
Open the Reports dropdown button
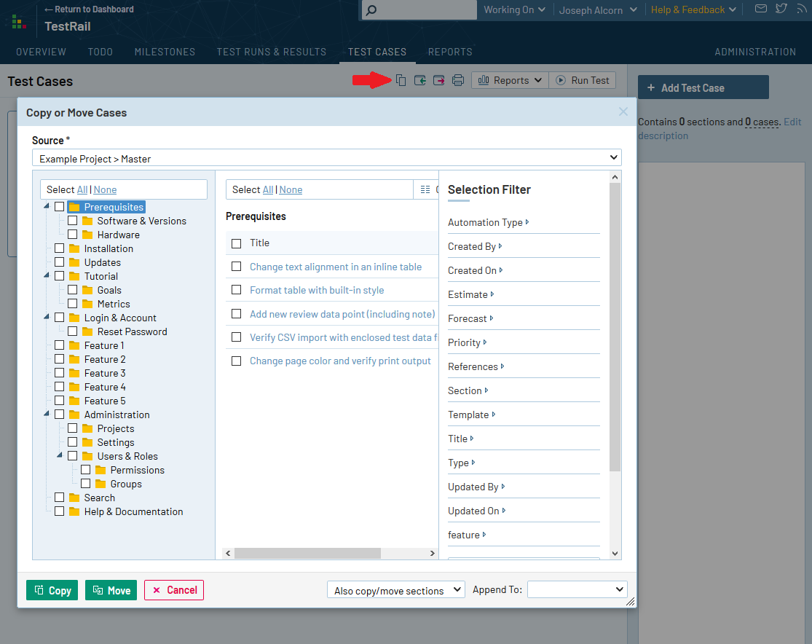510,80
